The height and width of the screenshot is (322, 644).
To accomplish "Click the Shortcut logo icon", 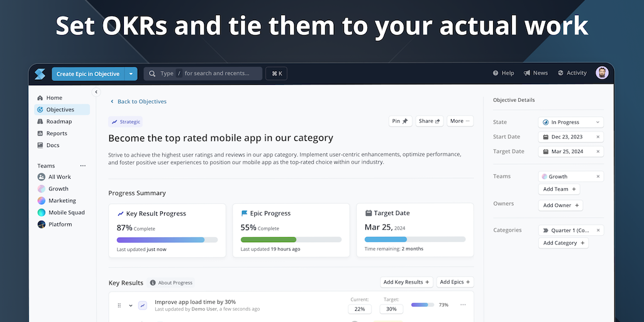I will [40, 74].
